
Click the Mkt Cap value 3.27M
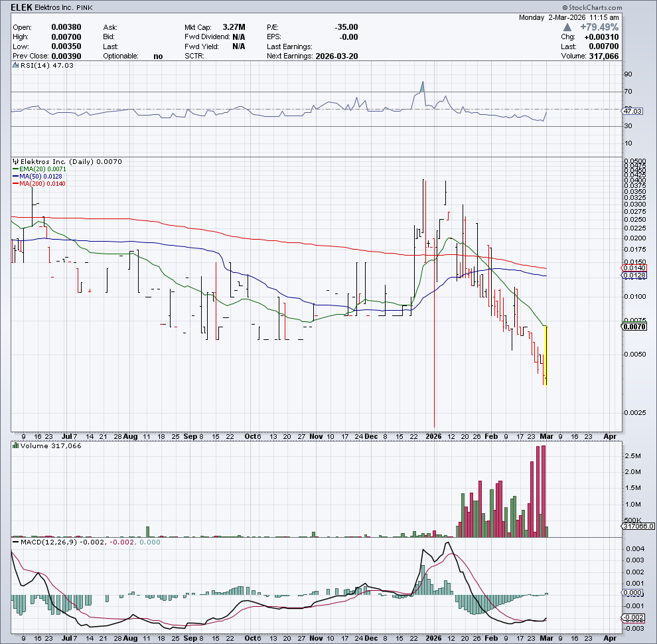pyautogui.click(x=234, y=27)
